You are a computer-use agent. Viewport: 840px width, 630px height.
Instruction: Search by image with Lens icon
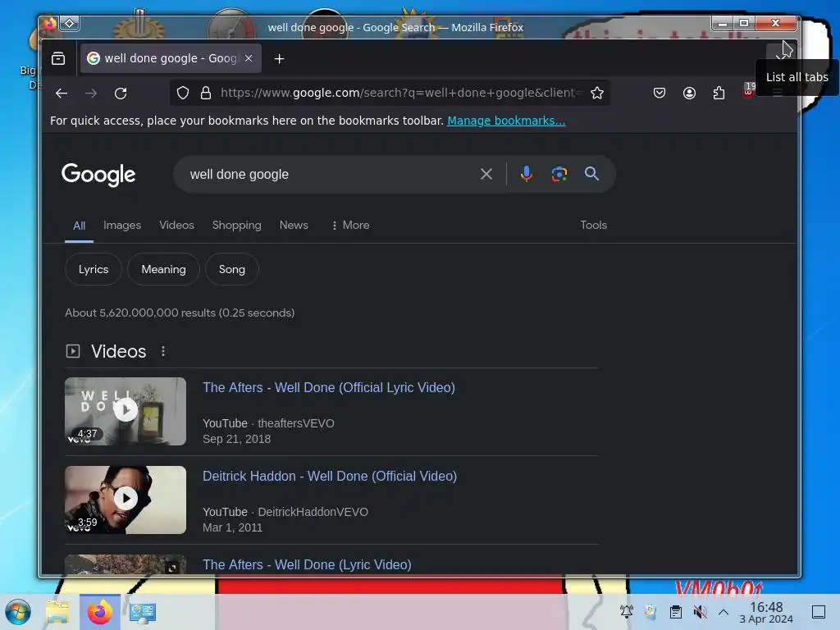[559, 174]
